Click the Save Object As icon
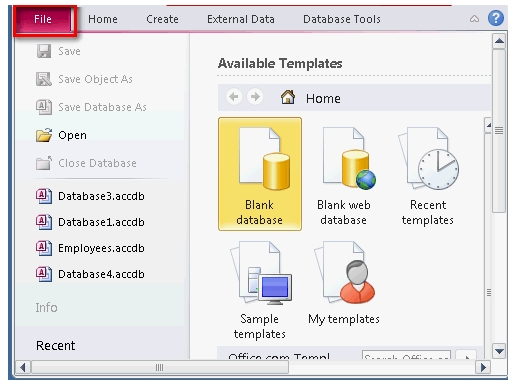The height and width of the screenshot is (387, 514). pos(44,79)
